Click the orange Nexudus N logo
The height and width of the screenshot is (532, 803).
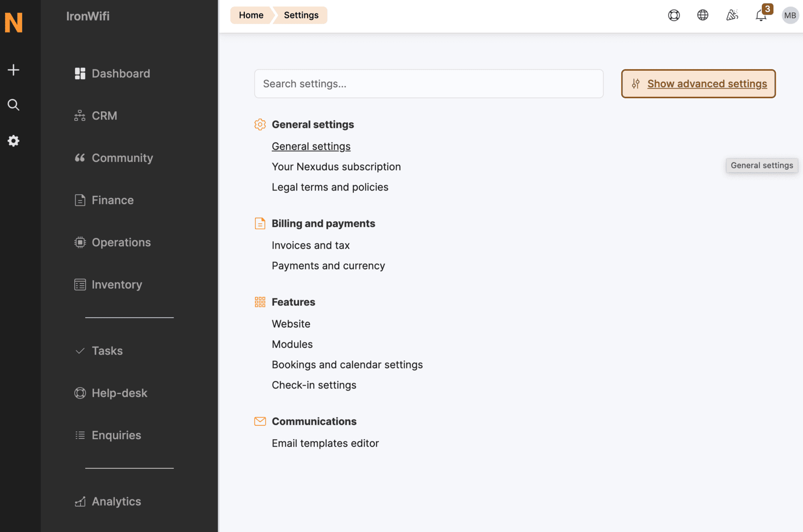click(x=14, y=23)
